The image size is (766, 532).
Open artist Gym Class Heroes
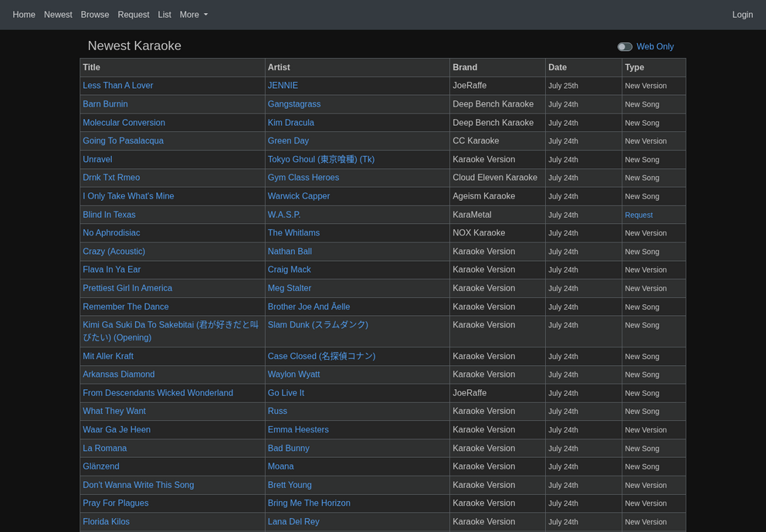(x=303, y=178)
